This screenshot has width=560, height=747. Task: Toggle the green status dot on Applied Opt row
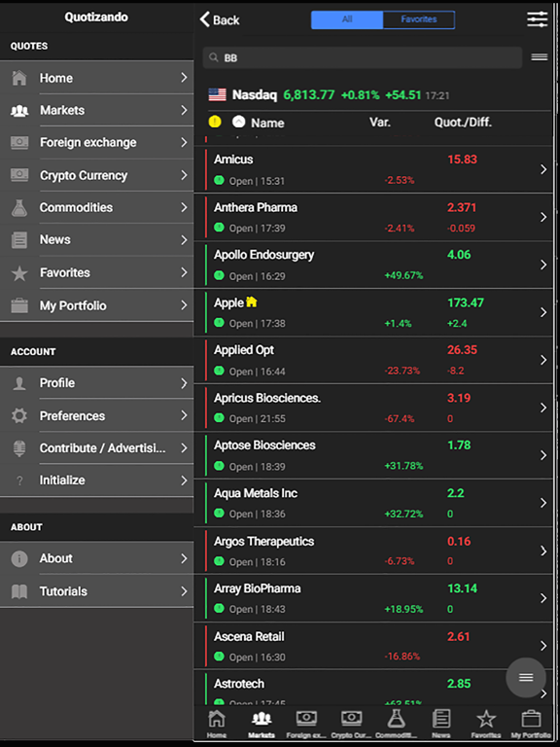[219, 371]
